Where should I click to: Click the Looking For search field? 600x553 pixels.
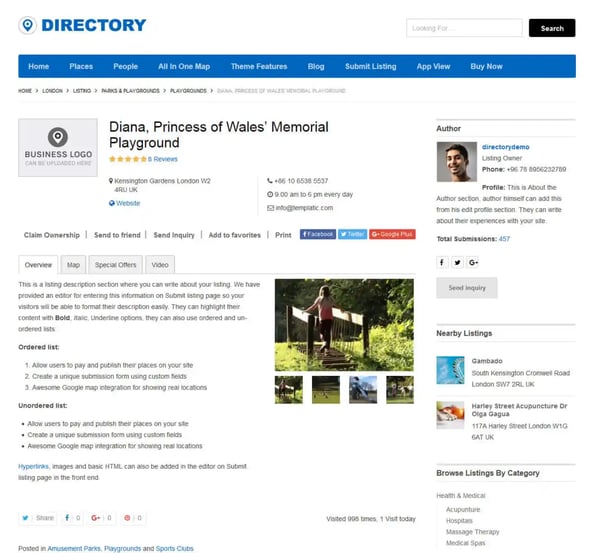click(x=464, y=28)
